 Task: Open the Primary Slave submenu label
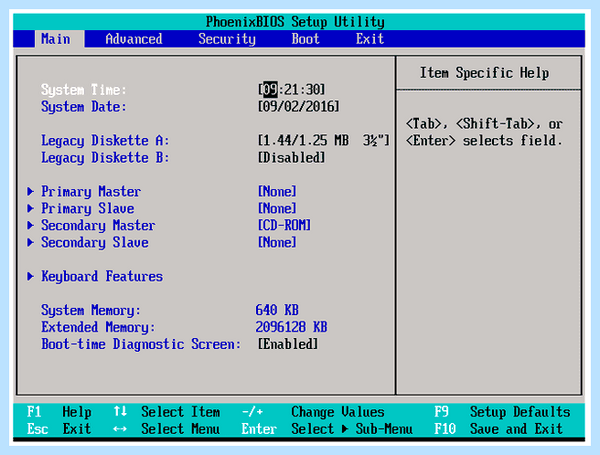pyautogui.click(x=88, y=208)
